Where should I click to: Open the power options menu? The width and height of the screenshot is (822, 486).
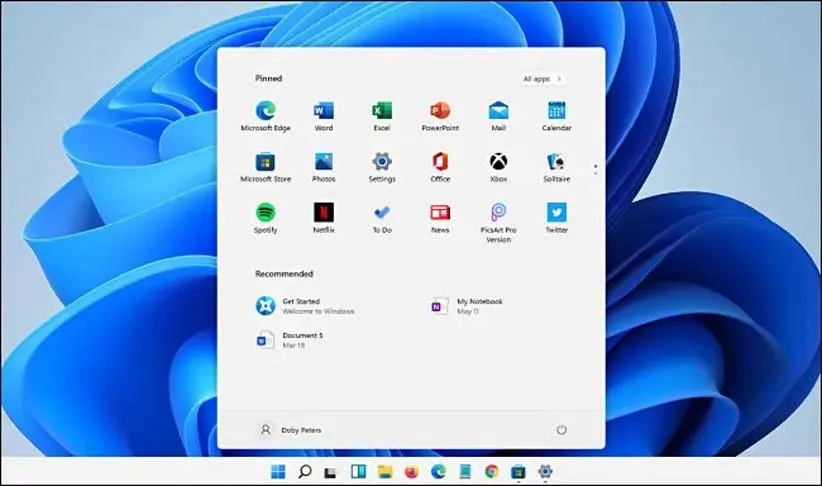[561, 430]
